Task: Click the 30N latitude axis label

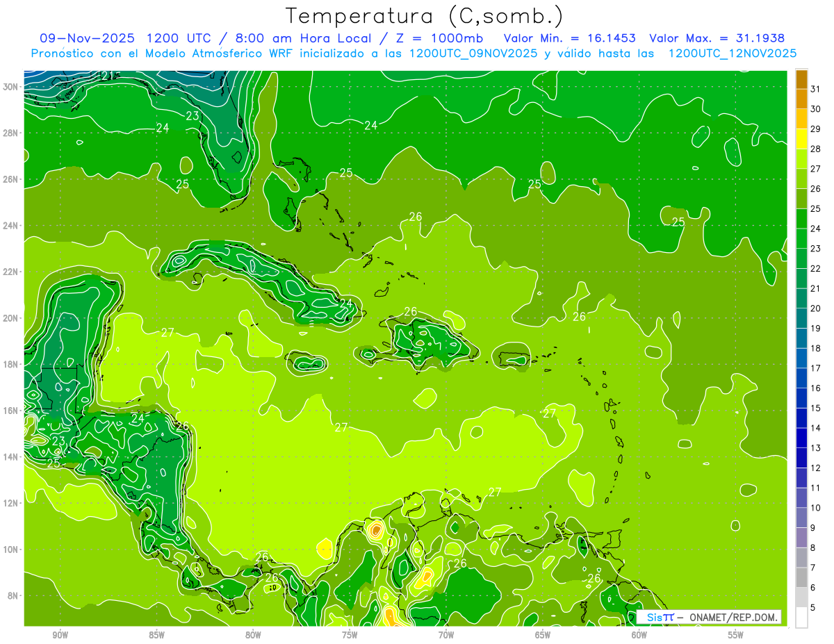Action: click(10, 87)
